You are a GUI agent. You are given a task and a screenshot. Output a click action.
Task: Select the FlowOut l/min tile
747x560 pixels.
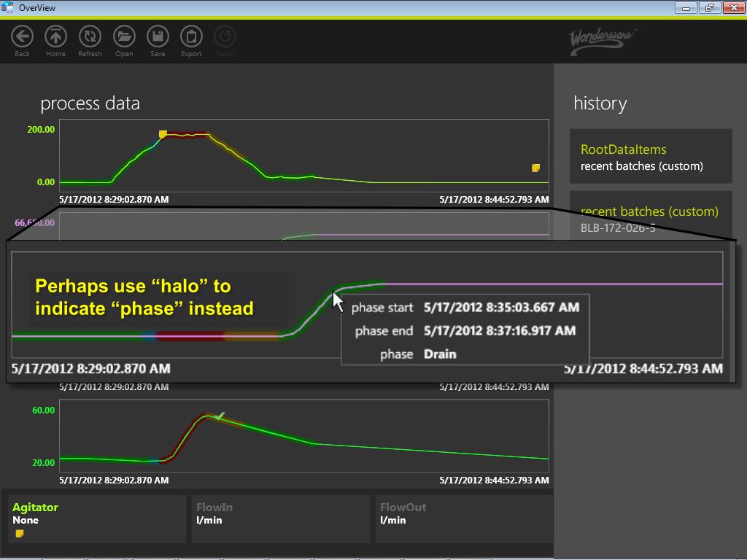pyautogui.click(x=465, y=519)
